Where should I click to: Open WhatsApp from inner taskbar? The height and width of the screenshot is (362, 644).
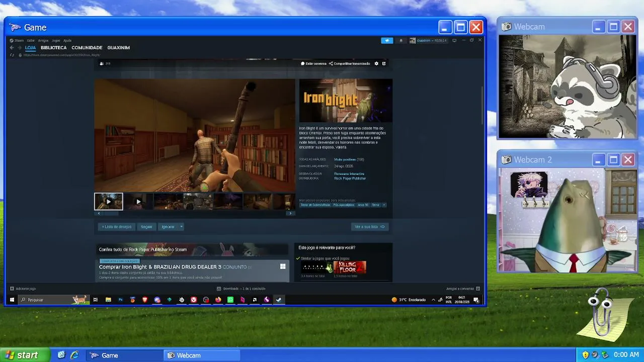230,300
